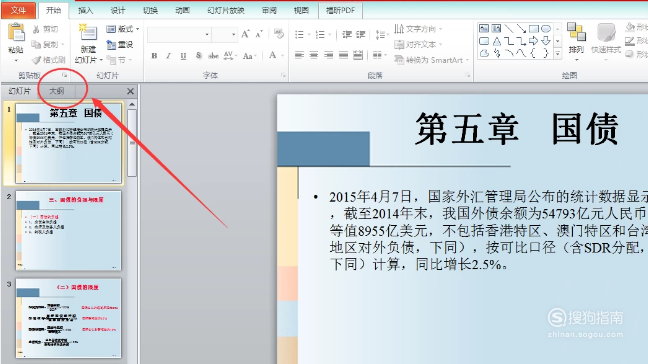Select the triangle shape in gallery
The image size is (648, 364).
pos(497,41)
